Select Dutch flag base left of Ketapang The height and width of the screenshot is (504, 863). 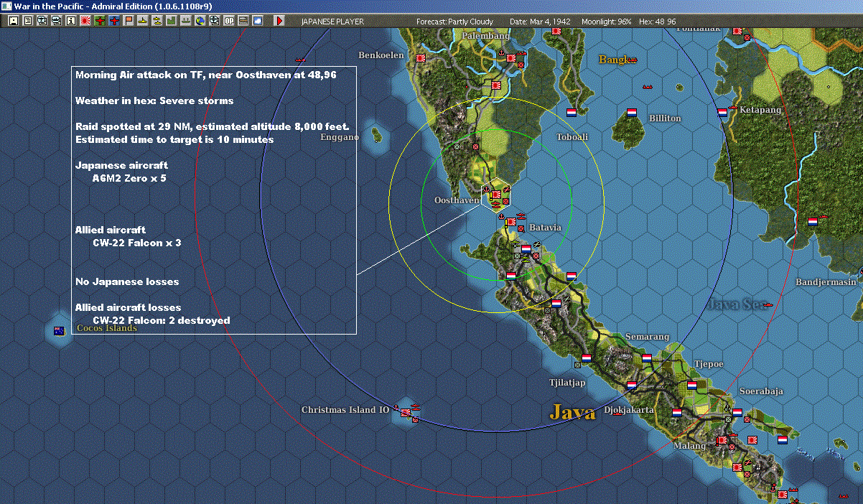pos(722,113)
